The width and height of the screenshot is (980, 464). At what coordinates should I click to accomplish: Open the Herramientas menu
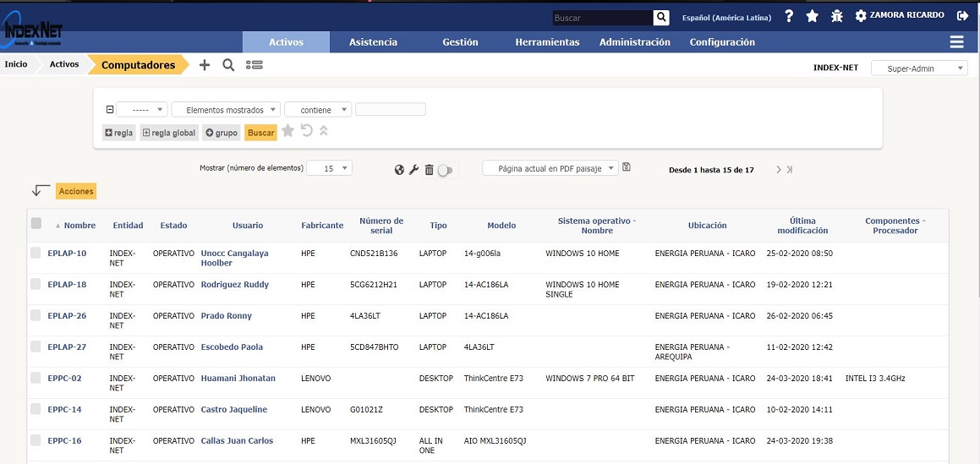click(547, 42)
